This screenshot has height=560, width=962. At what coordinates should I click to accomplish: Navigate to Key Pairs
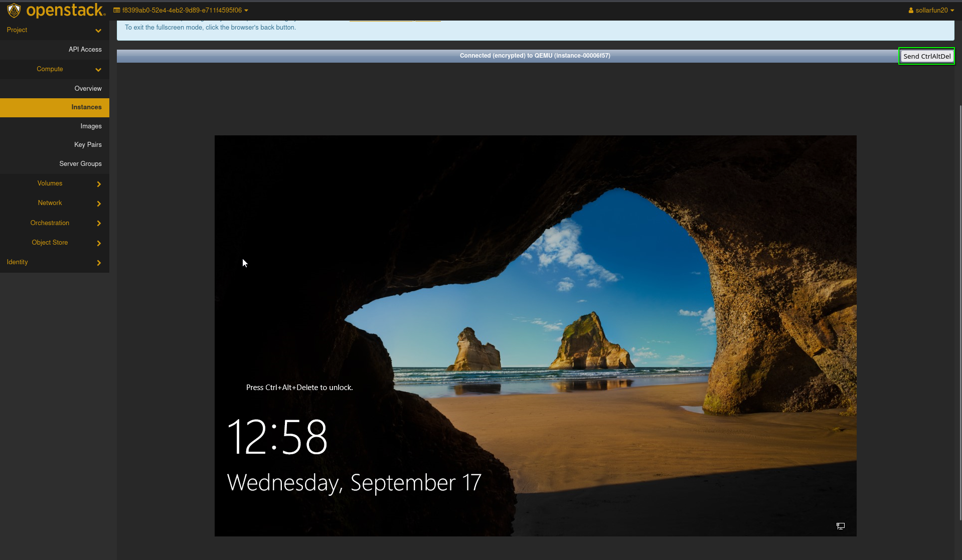pos(88,145)
